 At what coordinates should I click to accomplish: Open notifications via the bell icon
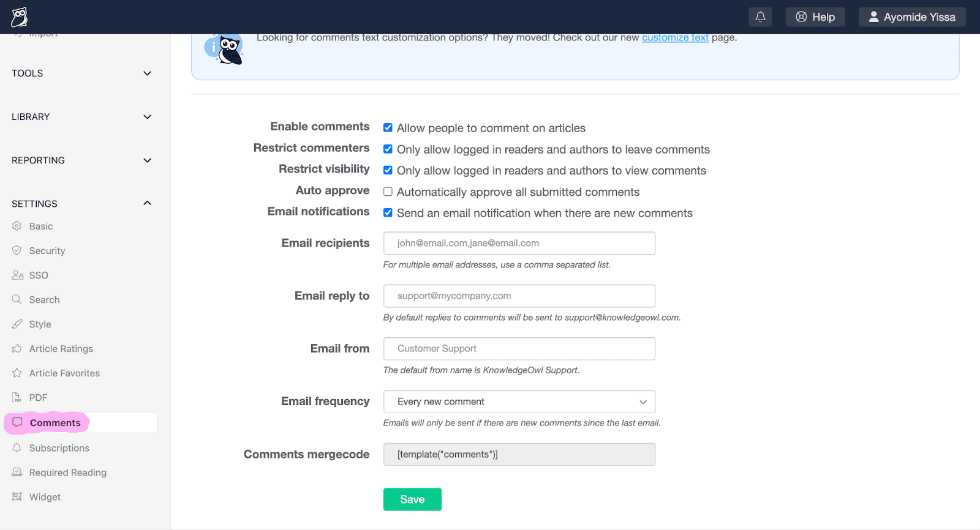click(760, 17)
